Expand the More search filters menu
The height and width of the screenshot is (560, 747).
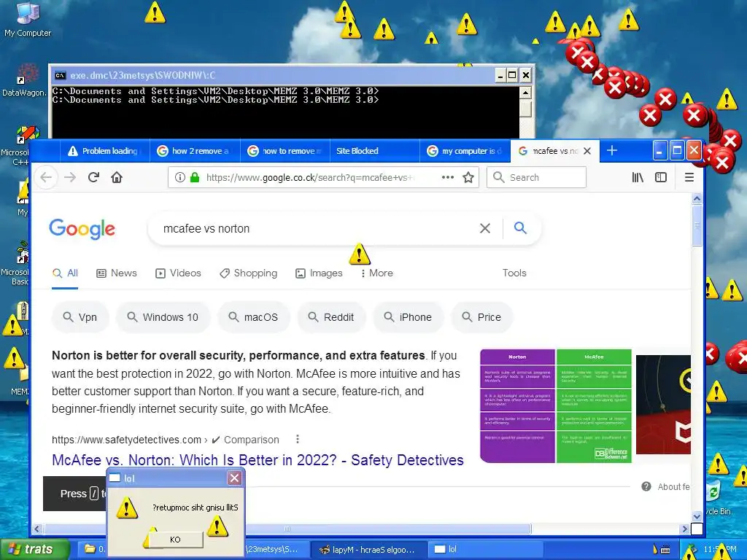tap(377, 273)
